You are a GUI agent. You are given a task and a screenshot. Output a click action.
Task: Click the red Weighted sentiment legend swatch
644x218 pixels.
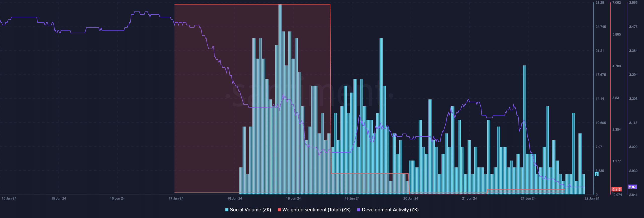click(x=279, y=210)
